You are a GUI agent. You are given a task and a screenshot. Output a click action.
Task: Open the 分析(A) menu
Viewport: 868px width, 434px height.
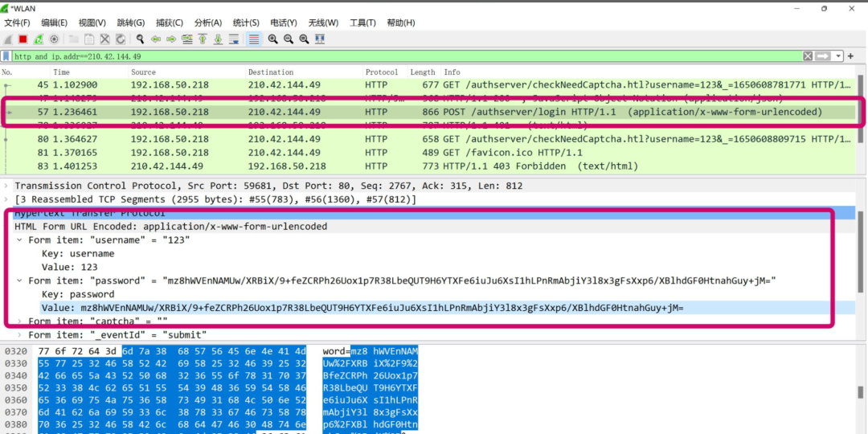pos(208,23)
